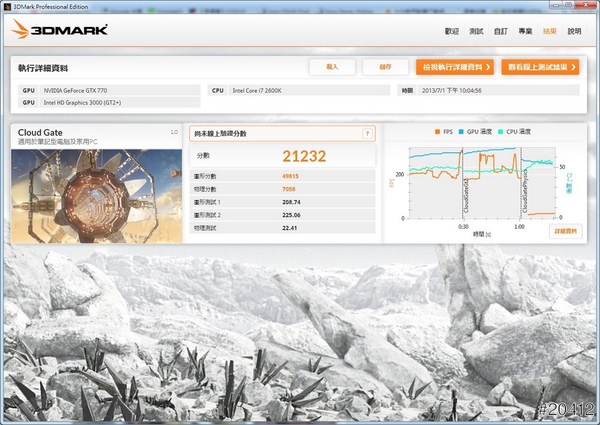Close the 3DMark window

click(x=588, y=5)
